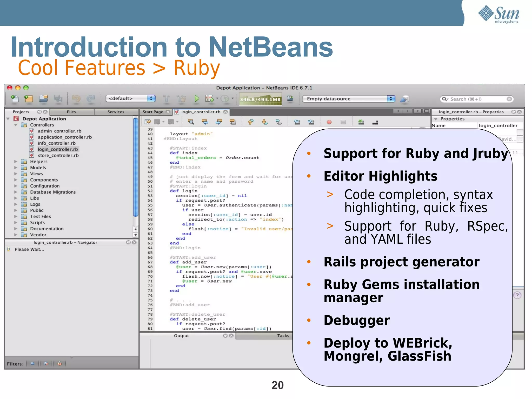
Task: Open the <default> configuration dropdown
Action: (x=130, y=98)
